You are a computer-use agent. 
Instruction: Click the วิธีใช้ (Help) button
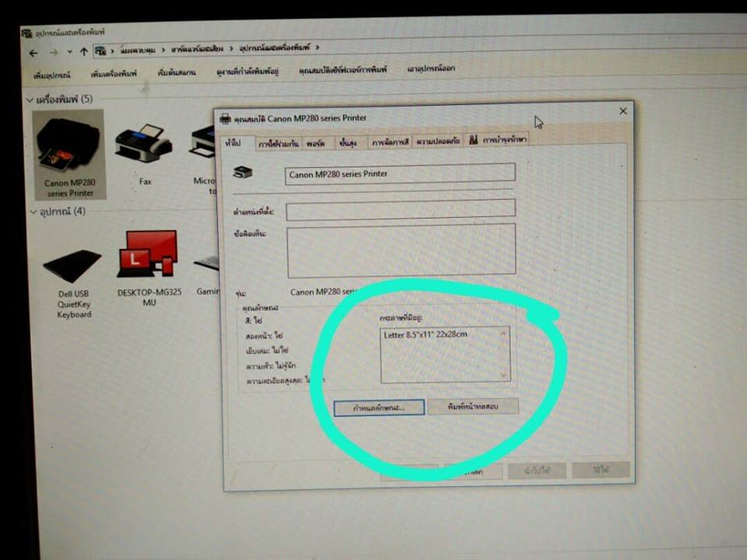pos(601,470)
